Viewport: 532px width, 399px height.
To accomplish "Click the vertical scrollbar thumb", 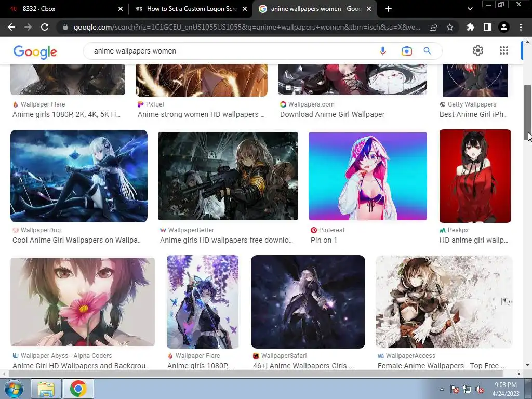I will point(527,112).
